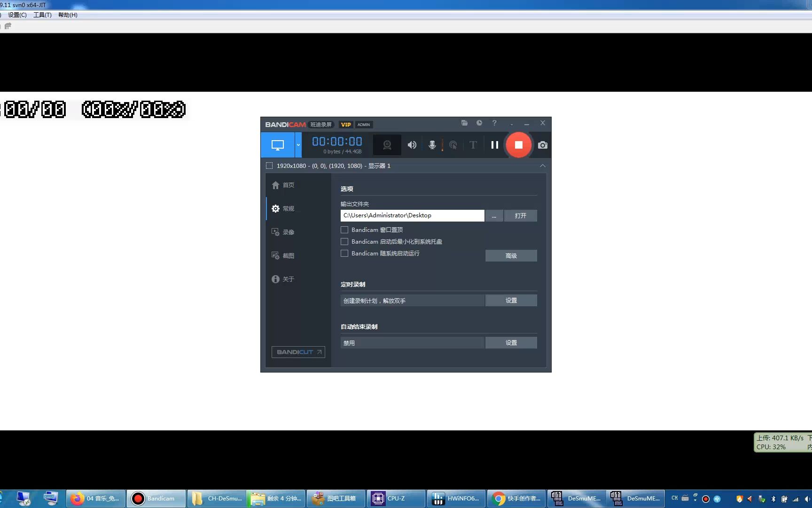
Task: Click the BANDICUT link button
Action: [298, 352]
